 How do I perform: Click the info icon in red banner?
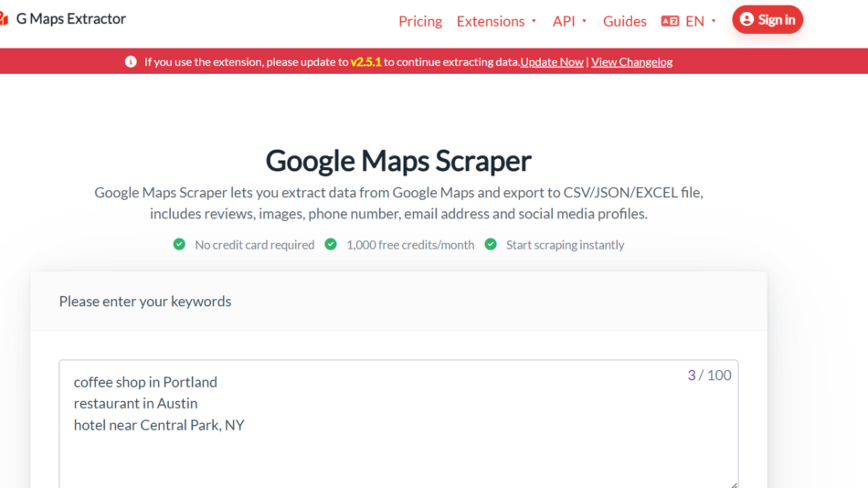(131, 61)
